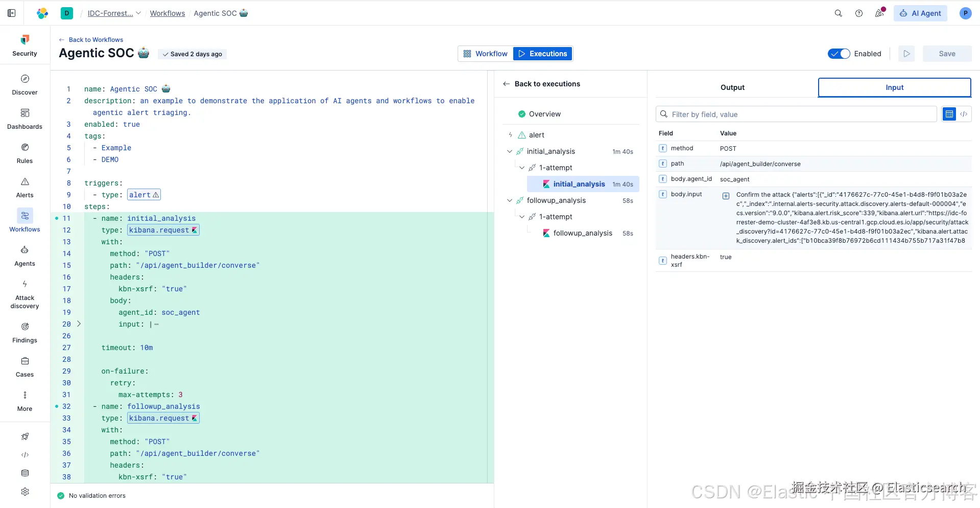Click Back to executions
Screen dimensions: 980x508
coord(542,84)
